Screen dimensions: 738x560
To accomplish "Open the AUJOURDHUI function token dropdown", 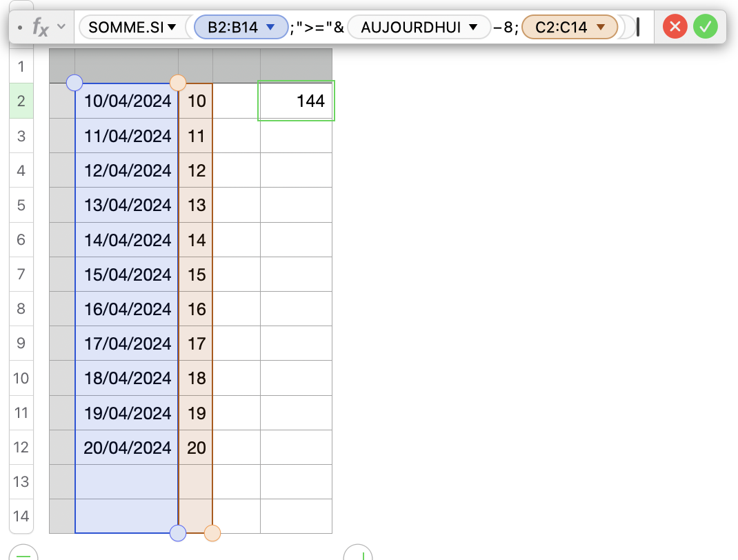I will [473, 27].
